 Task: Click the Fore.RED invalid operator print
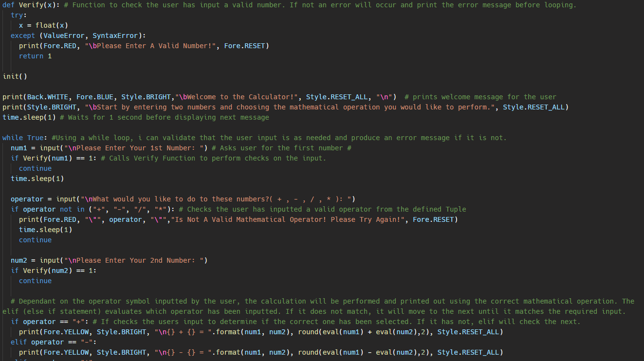(195, 219)
